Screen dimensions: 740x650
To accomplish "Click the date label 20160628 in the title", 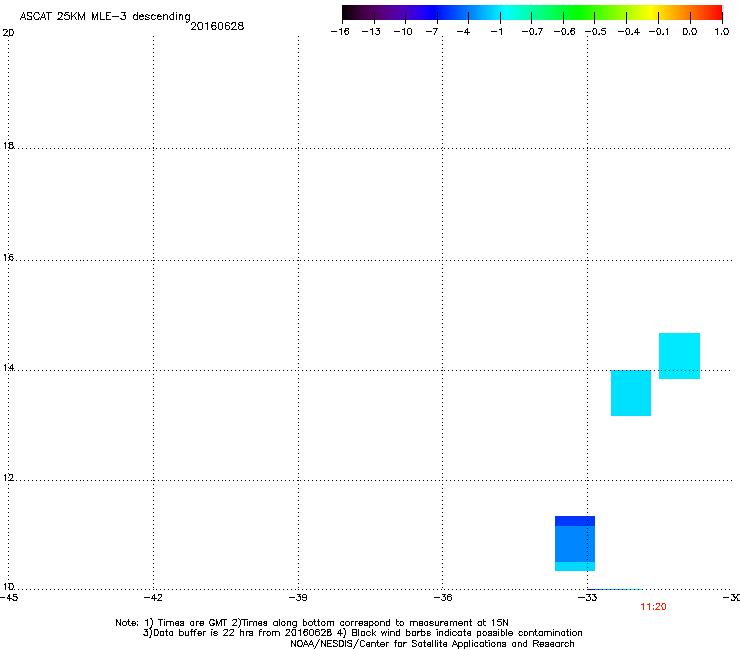I will coord(217,26).
